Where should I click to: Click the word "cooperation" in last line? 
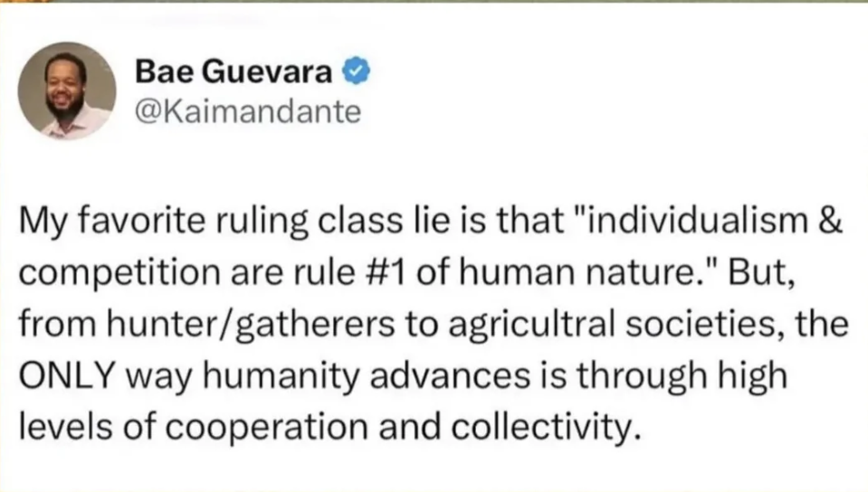tap(267, 429)
